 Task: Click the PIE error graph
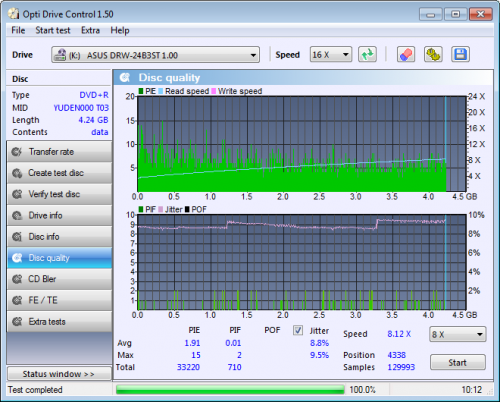coord(302,144)
